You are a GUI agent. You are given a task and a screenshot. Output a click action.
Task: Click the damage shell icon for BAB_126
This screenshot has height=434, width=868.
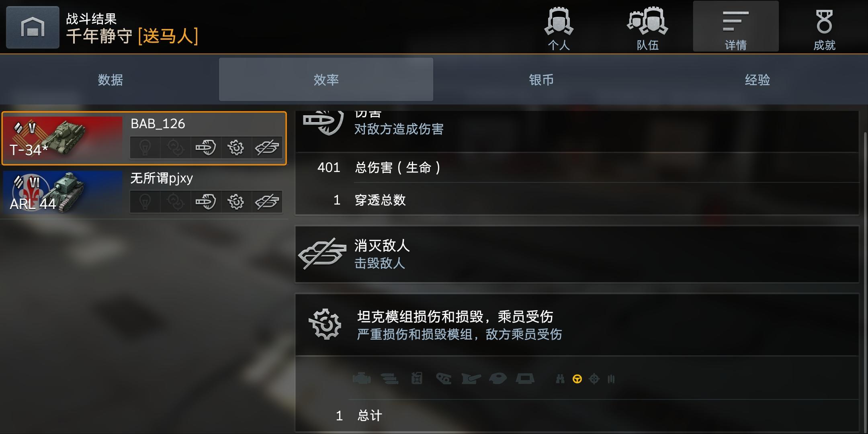(x=206, y=147)
